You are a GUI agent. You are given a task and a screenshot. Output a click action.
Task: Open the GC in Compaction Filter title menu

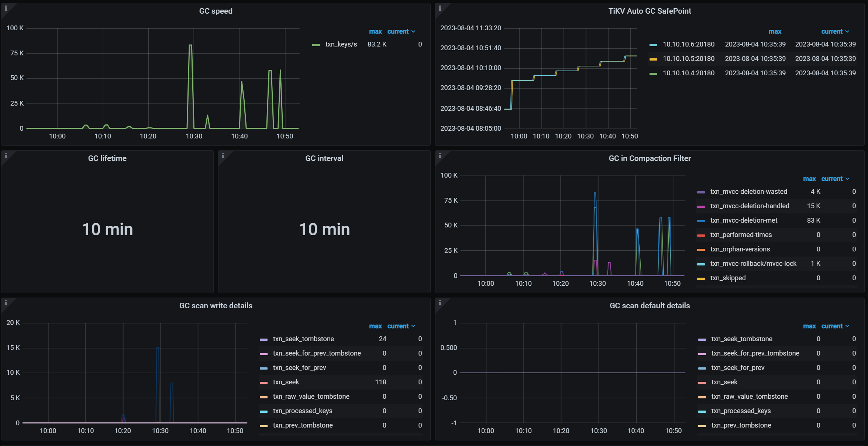click(649, 158)
